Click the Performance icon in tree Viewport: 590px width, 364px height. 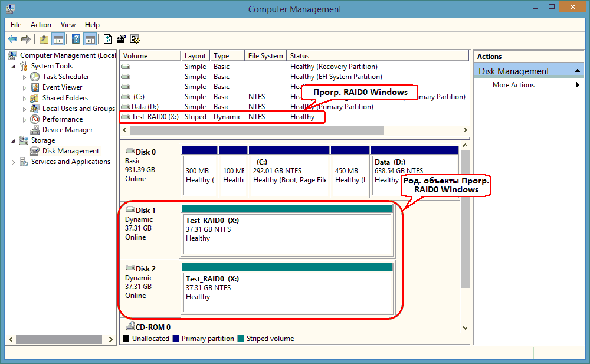coord(35,119)
